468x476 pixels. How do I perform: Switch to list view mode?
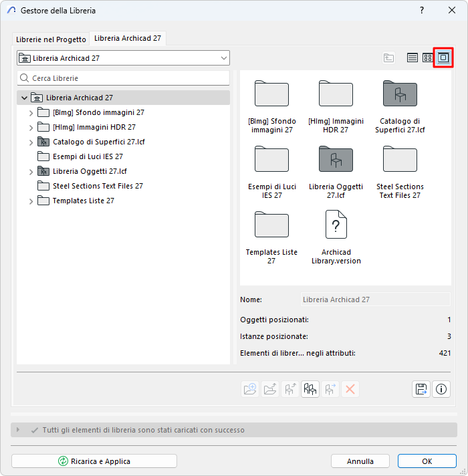click(x=412, y=57)
